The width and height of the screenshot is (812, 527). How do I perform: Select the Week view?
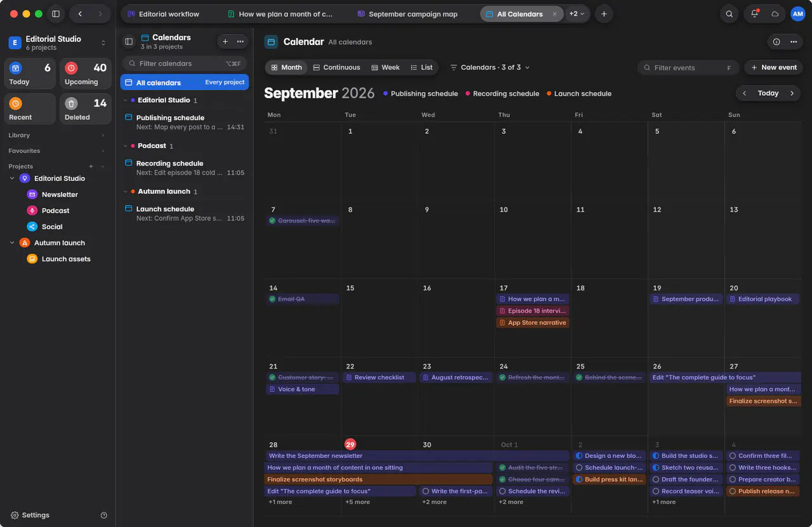click(x=385, y=67)
